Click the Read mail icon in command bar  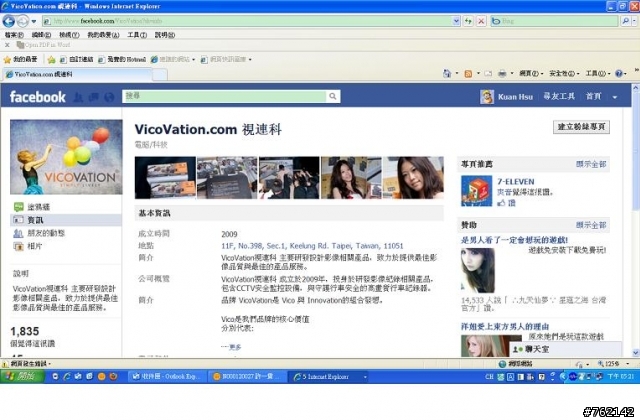[x=488, y=73]
